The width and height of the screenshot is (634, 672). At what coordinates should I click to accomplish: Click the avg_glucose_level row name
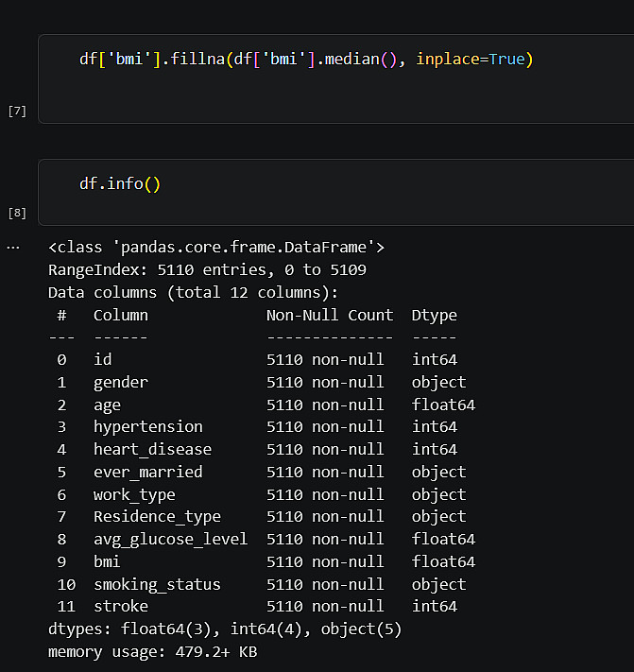[x=170, y=539]
